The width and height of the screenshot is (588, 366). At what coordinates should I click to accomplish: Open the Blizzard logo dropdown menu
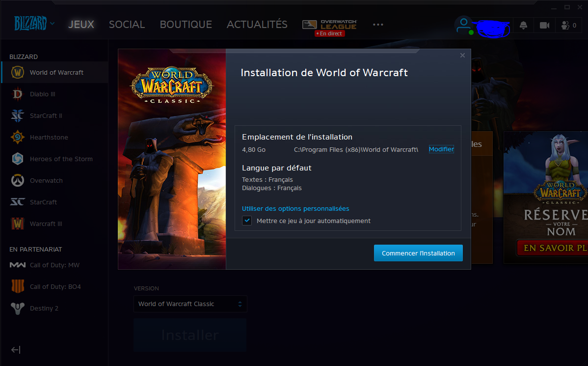34,23
